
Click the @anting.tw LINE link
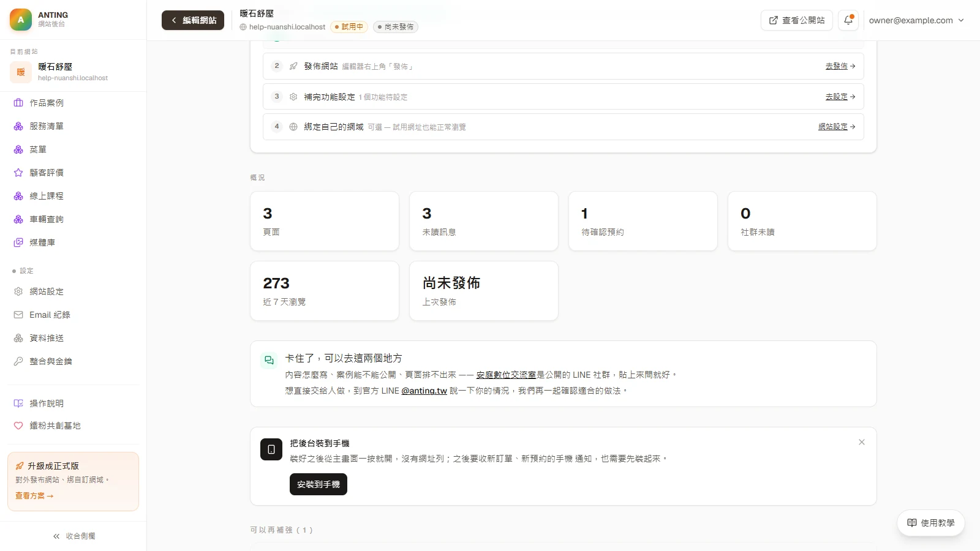[x=424, y=391]
